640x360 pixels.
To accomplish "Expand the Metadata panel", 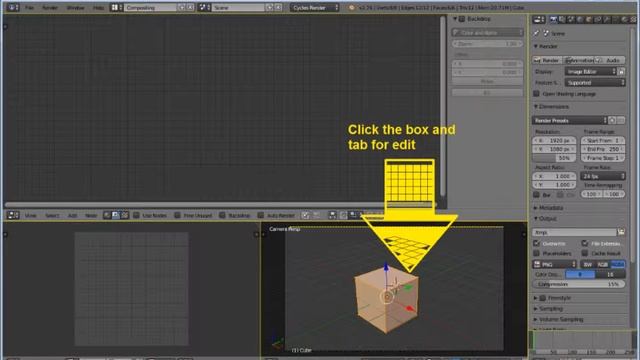I will (549, 208).
